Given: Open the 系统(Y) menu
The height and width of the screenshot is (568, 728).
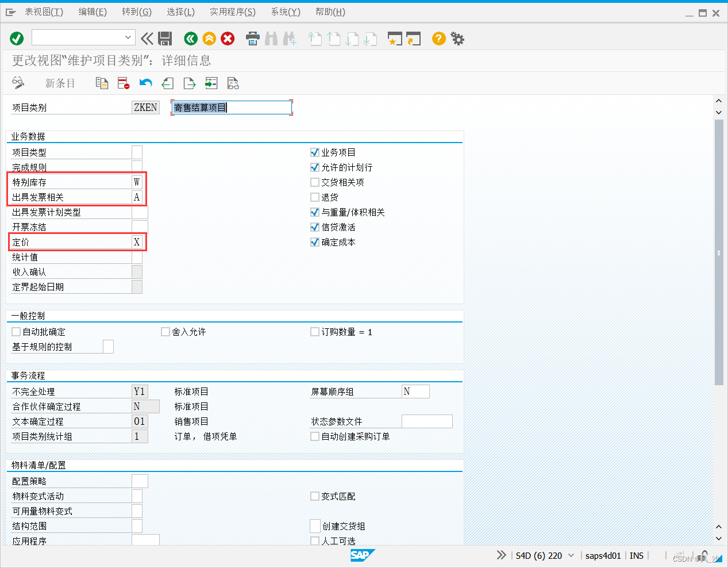Looking at the screenshot, I should [x=286, y=11].
